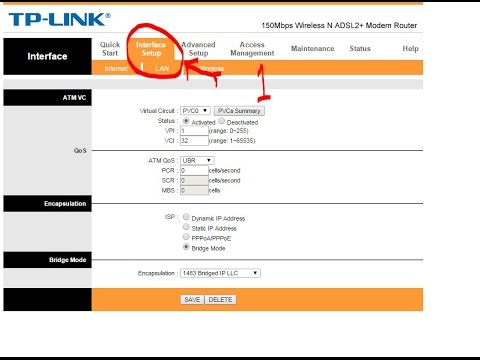Expand the Virtual Circuit PVC0 dropdown
This screenshot has width=480, height=360.
(x=195, y=111)
